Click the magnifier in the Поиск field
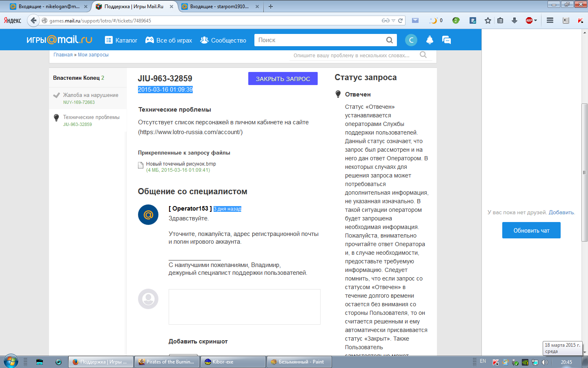 tap(390, 40)
